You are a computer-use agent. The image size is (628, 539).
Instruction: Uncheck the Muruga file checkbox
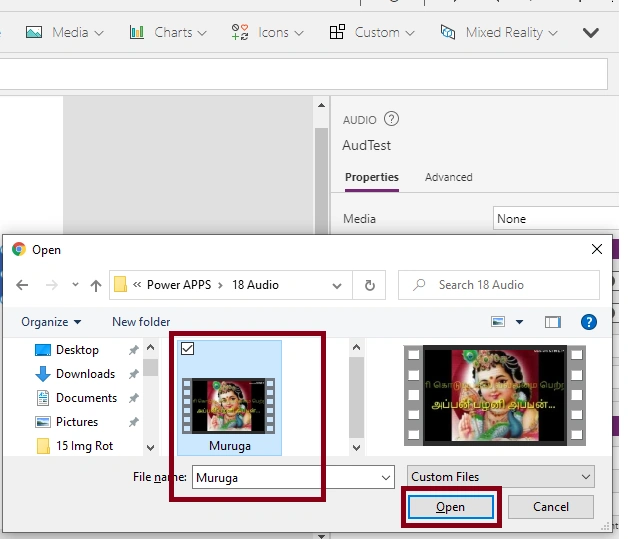pyautogui.click(x=187, y=349)
